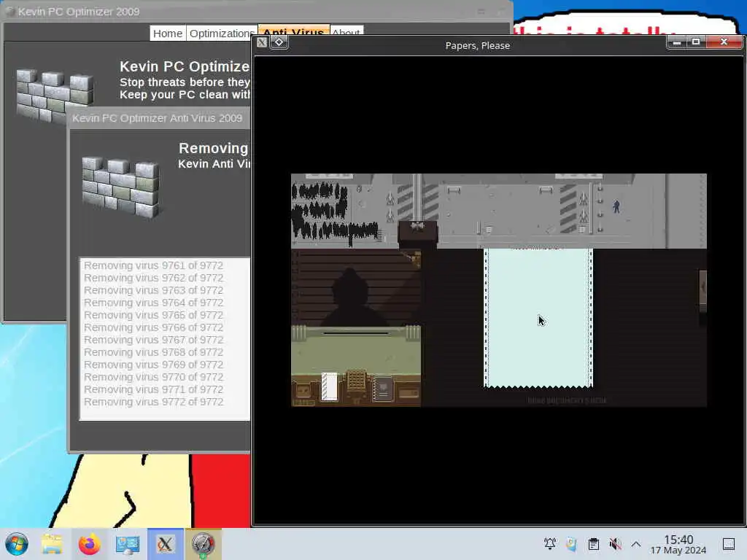
Task: Unmute the muted volume tray icon
Action: (x=615, y=544)
